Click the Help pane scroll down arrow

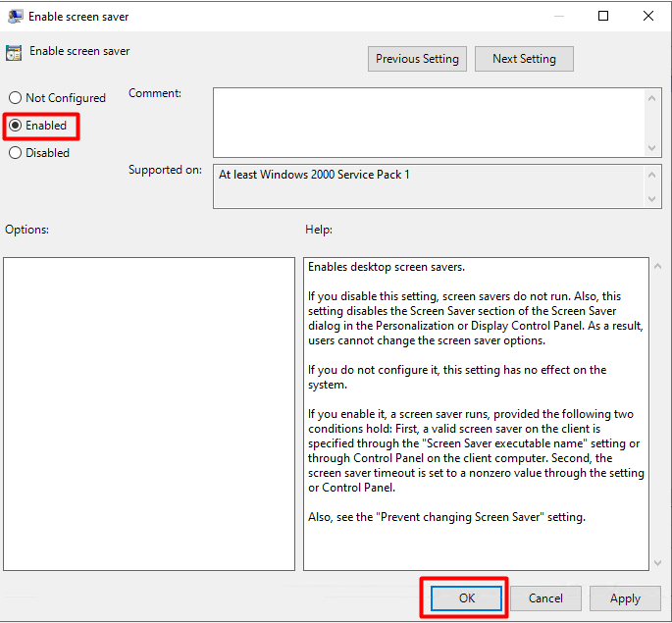pyautogui.click(x=658, y=563)
